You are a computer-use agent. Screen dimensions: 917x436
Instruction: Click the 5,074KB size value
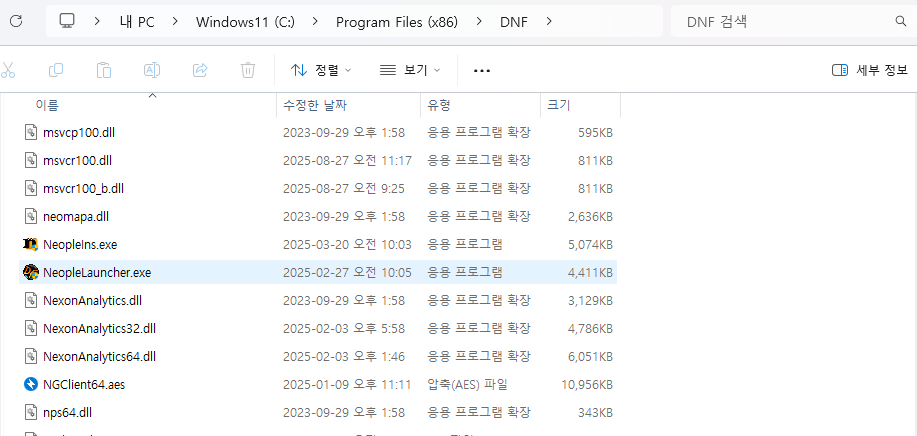point(590,245)
